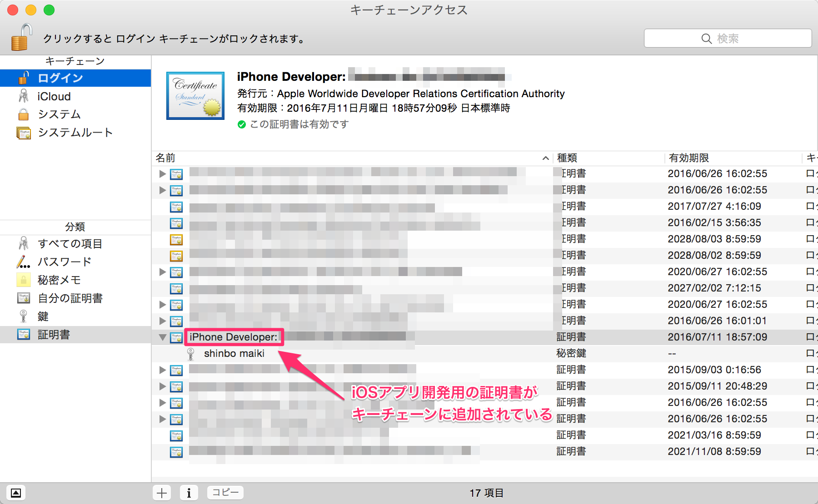The width and height of the screenshot is (818, 504).
Task: Click the 2016/06/26 16:01:01 expiry cell
Action: click(717, 321)
